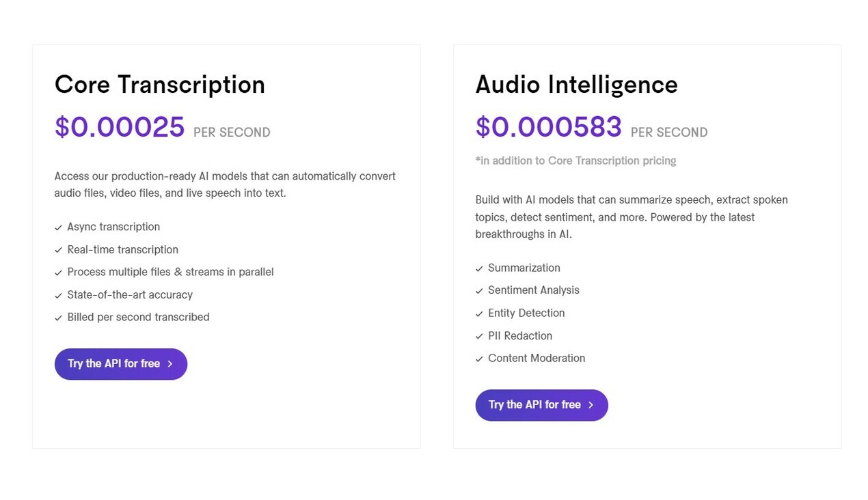Click the checkmark beside Async transcription
The image size is (868, 500).
pos(58,228)
